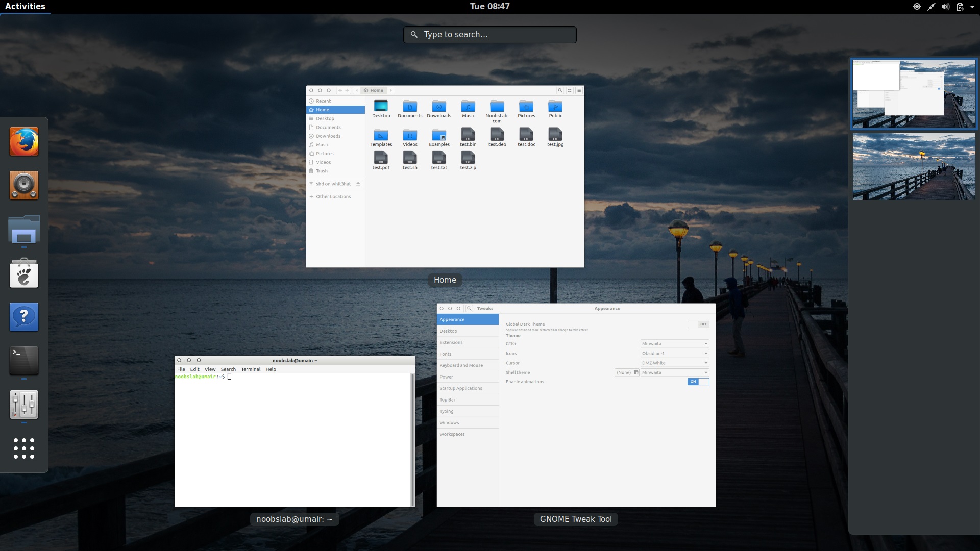This screenshot has width=980, height=551.
Task: Eject the shd on whit3hat drive
Action: (359, 184)
